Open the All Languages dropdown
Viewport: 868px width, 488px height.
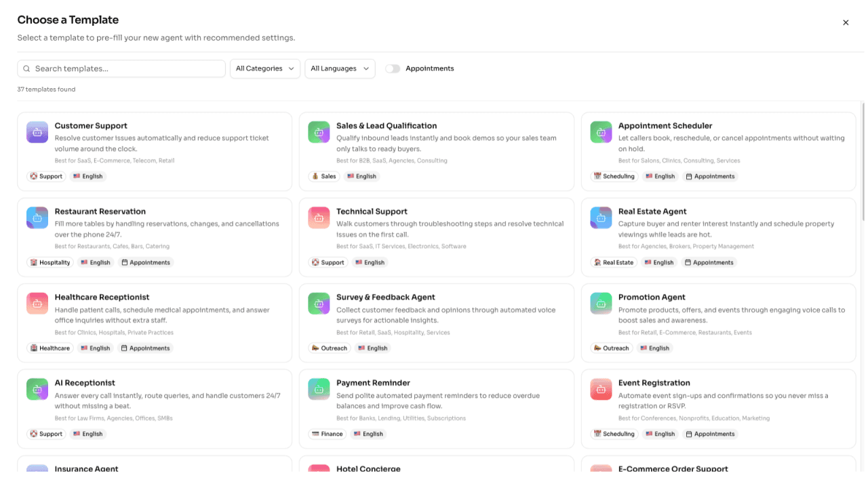tap(340, 68)
